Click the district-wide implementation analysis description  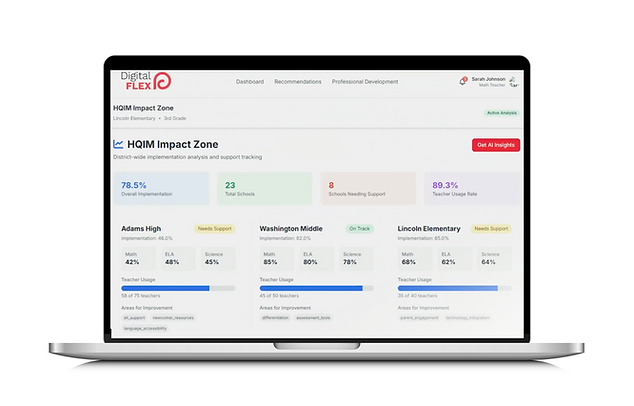click(188, 157)
